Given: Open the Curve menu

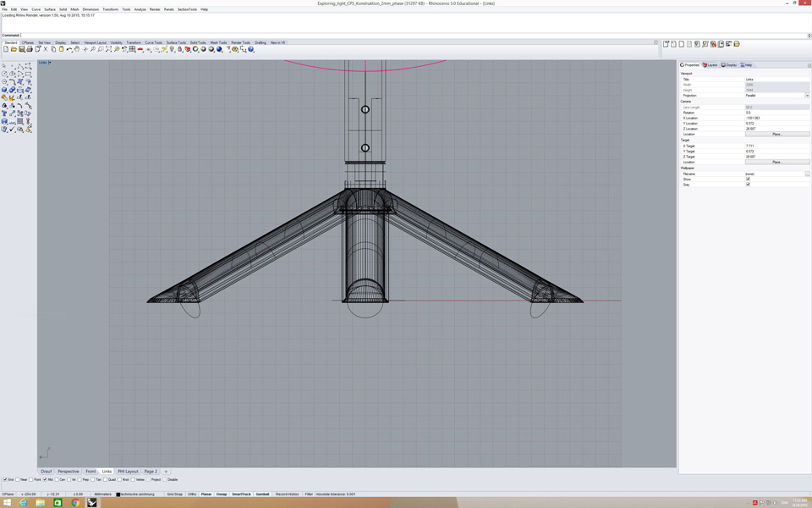Looking at the screenshot, I should point(36,9).
